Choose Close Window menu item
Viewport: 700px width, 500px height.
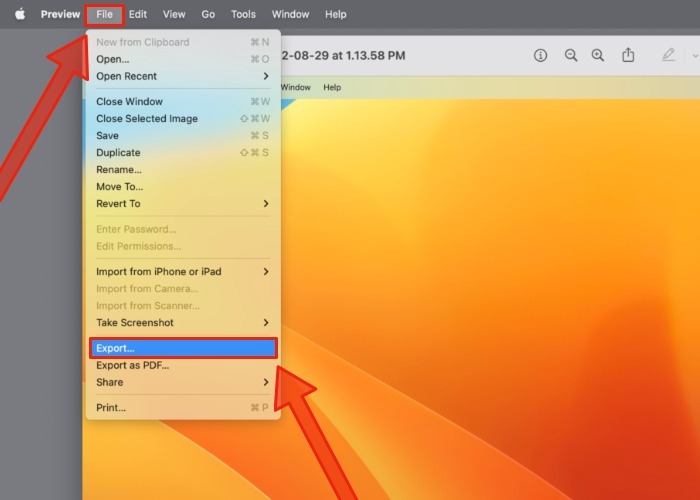[x=183, y=102]
